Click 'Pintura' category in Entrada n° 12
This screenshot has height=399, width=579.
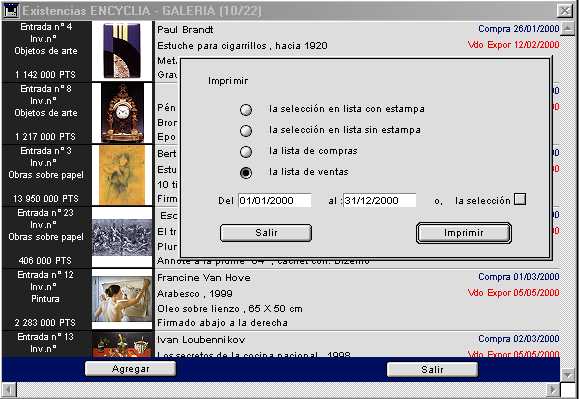[x=45, y=299]
